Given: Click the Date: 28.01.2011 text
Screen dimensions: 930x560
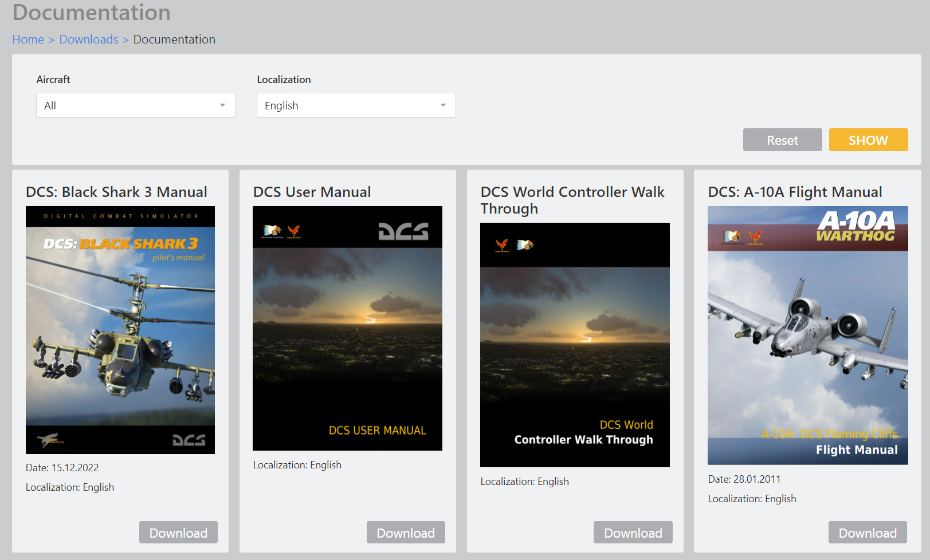Looking at the screenshot, I should pyautogui.click(x=744, y=479).
